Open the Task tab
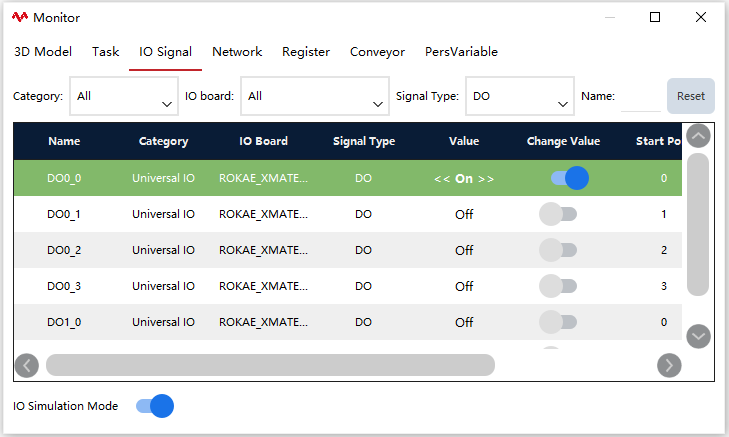 click(106, 52)
